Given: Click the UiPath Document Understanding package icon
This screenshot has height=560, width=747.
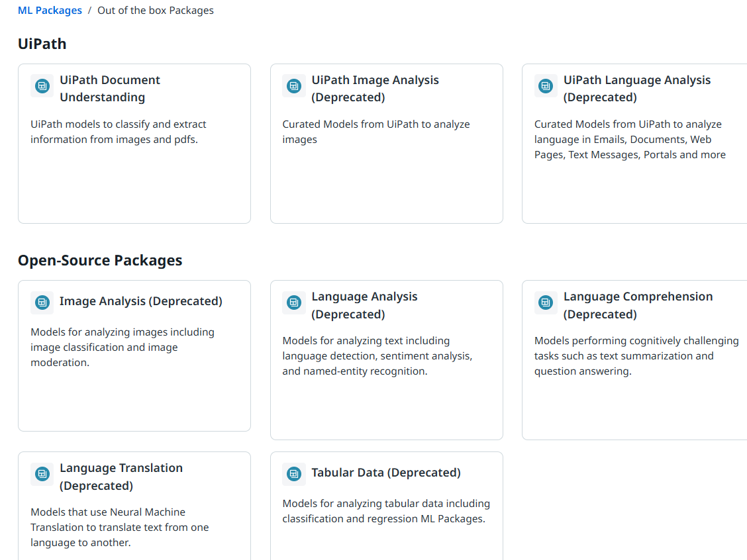Looking at the screenshot, I should 42,86.
